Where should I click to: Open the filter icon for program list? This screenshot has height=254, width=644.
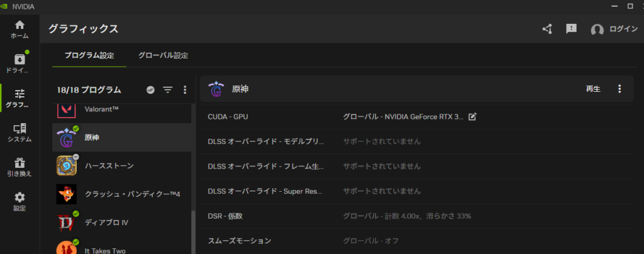(167, 90)
